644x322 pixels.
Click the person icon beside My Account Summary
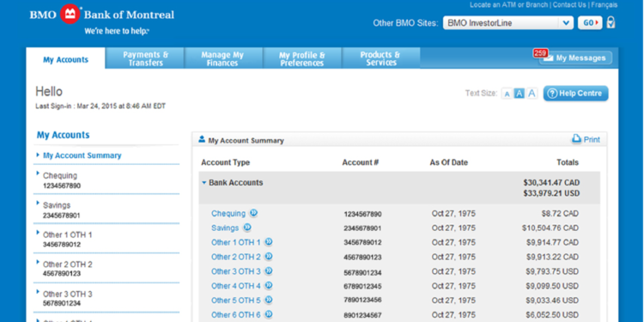tap(202, 139)
